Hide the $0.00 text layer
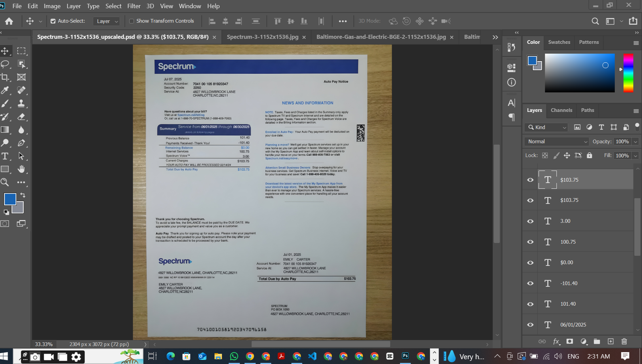The width and height of the screenshot is (642, 364). (x=530, y=263)
